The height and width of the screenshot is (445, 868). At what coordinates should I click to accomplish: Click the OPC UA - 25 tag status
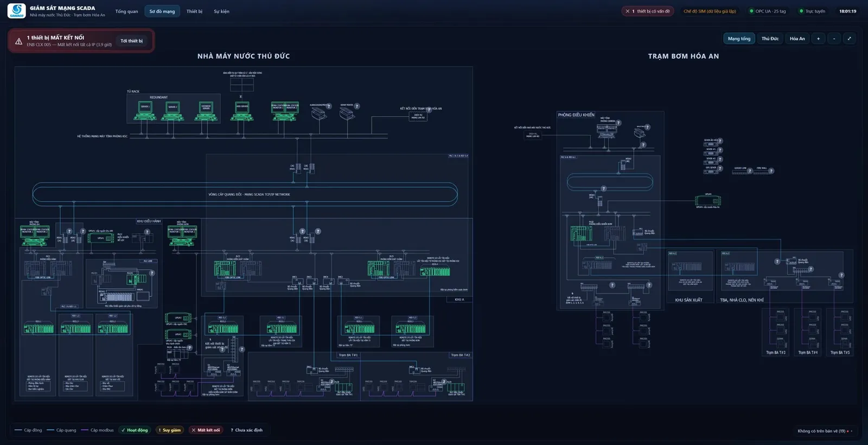[x=767, y=11]
